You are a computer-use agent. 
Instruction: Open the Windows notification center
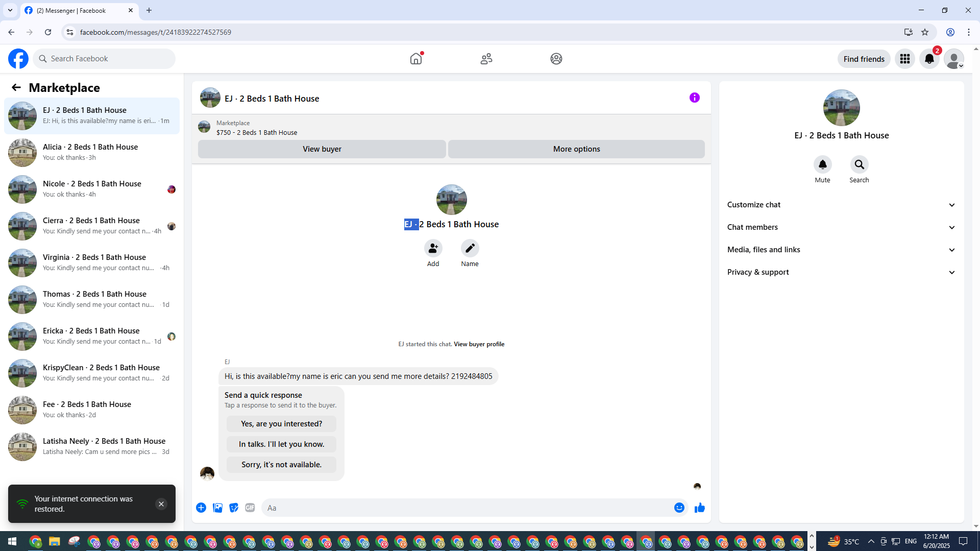963,541
